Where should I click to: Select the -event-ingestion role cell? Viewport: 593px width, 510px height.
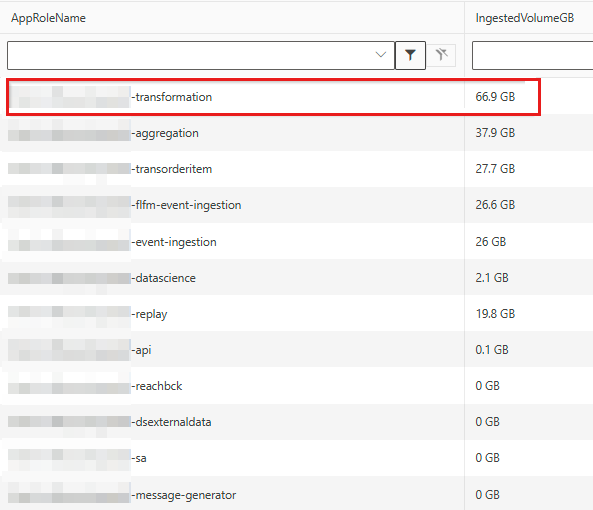pyautogui.click(x=232, y=241)
